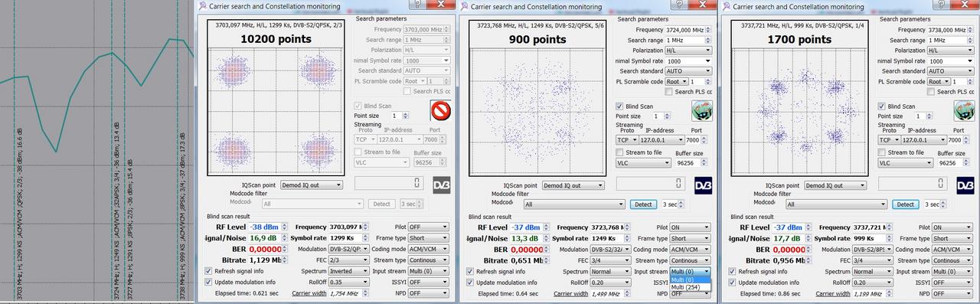The width and height of the screenshot is (980, 304).
Task: Select Multi (0) in the open Input stream list
Action: pos(691,279)
